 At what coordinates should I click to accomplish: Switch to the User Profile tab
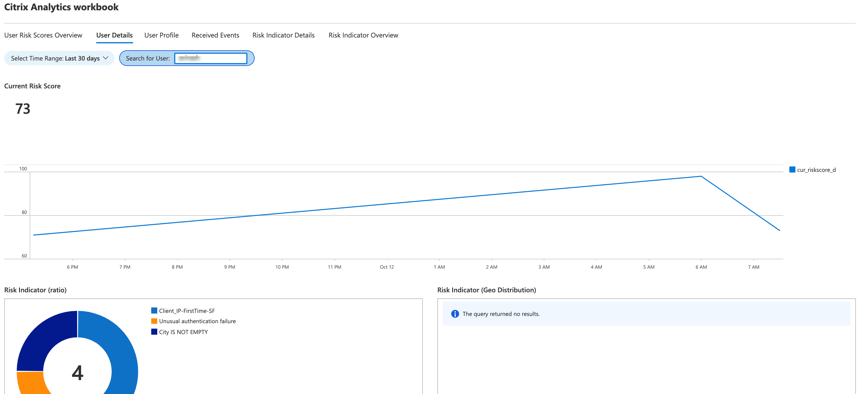[x=162, y=35]
